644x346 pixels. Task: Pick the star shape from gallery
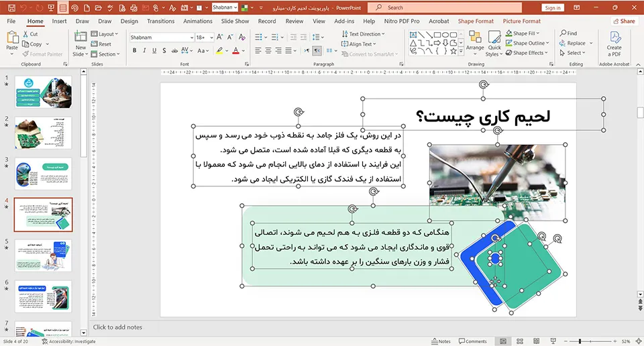click(x=453, y=52)
